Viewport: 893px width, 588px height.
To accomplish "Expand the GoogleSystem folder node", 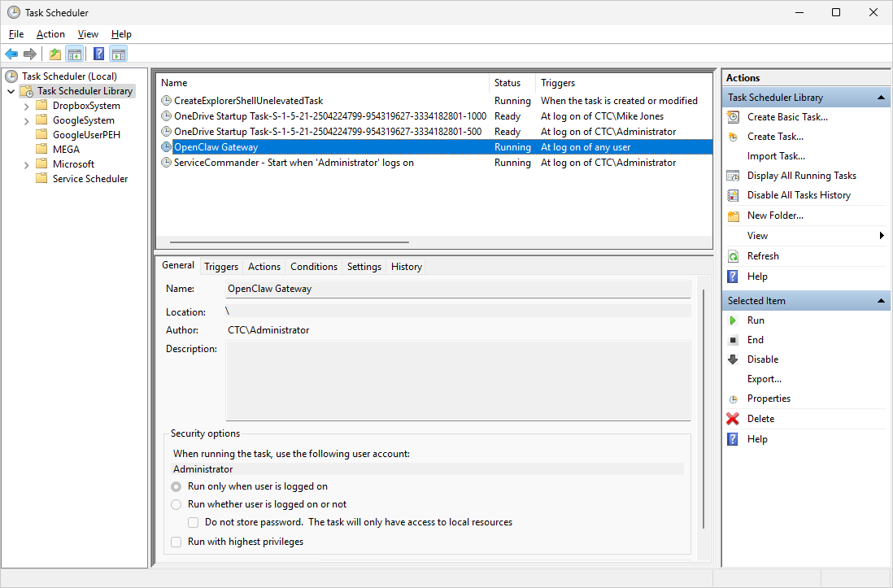I will click(x=27, y=120).
